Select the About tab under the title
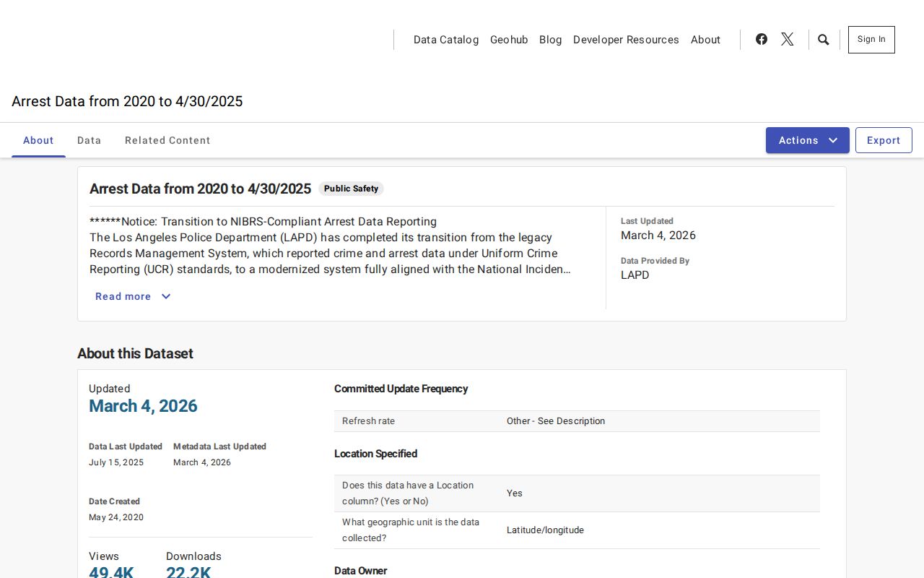Screen dimensions: 924x578 (38, 140)
